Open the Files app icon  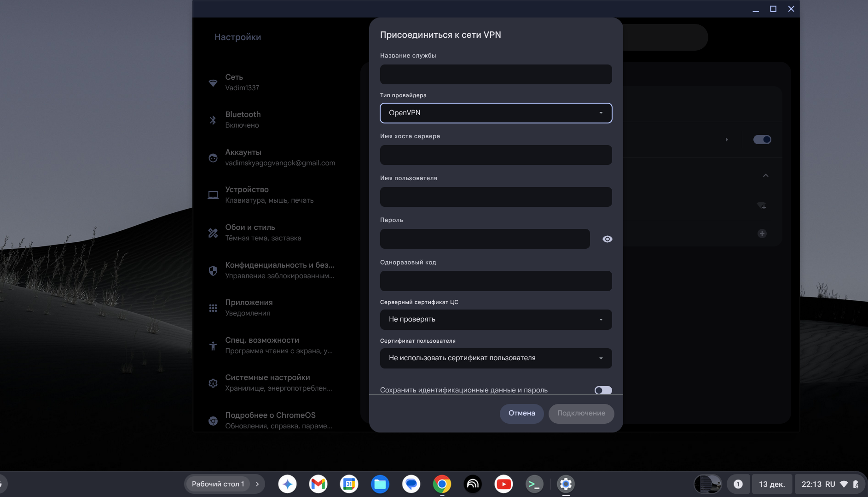(x=380, y=484)
